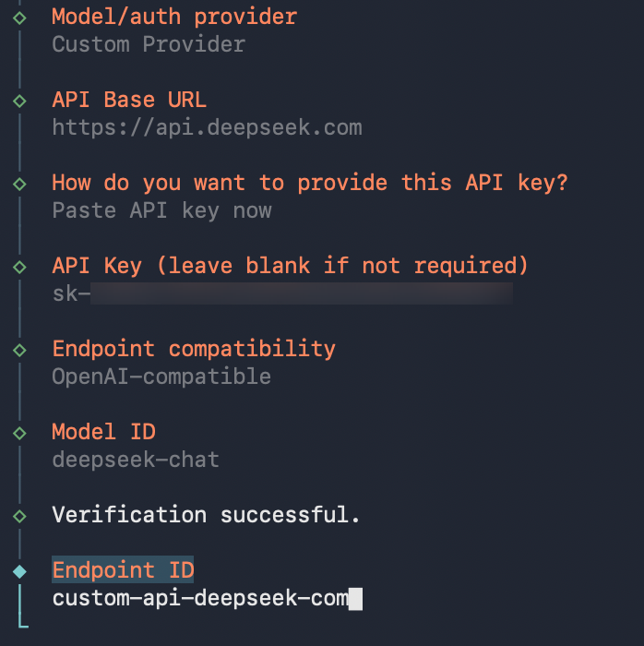Click the highlighted Endpoint ID label
644x646 pixels.
[x=123, y=570]
